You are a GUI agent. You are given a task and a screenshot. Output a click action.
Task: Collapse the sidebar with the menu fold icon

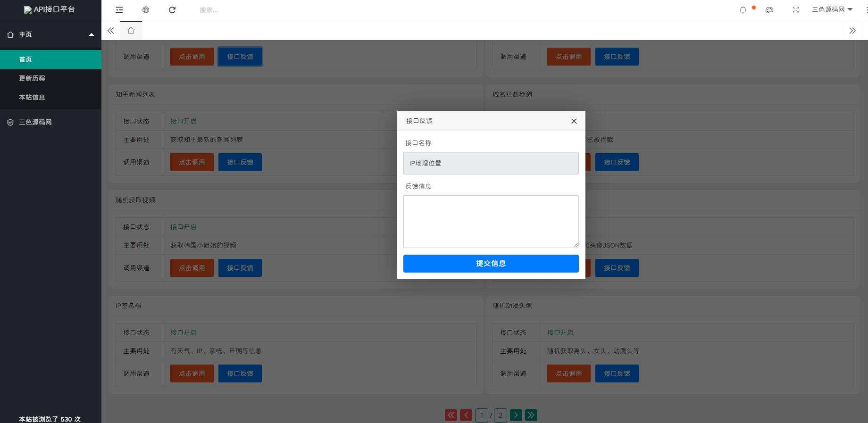pos(119,10)
